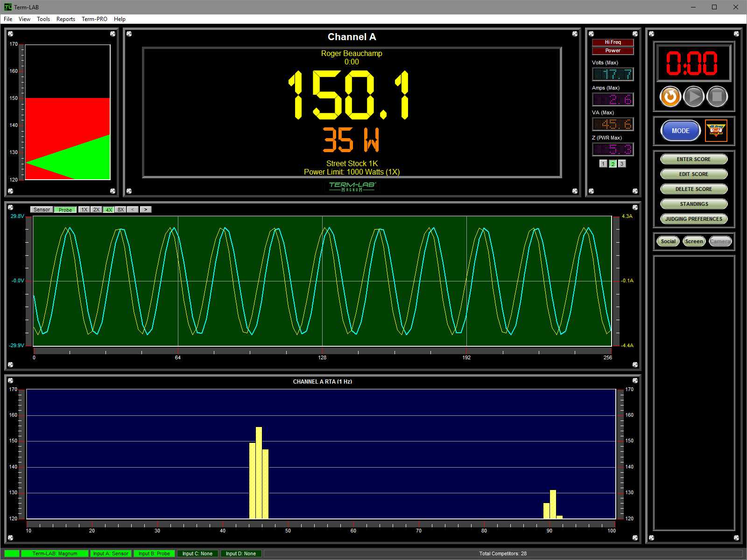Start the timer with the play button
This screenshot has height=560, width=747.
tap(694, 97)
